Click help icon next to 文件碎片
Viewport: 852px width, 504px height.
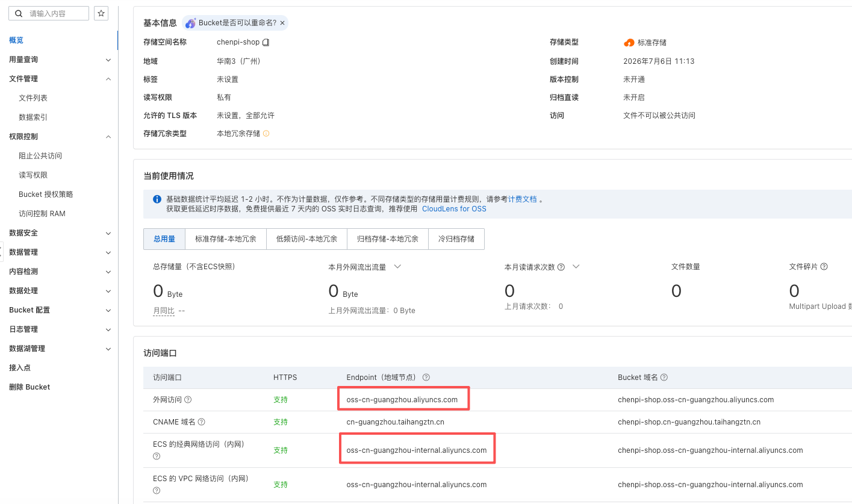point(824,267)
